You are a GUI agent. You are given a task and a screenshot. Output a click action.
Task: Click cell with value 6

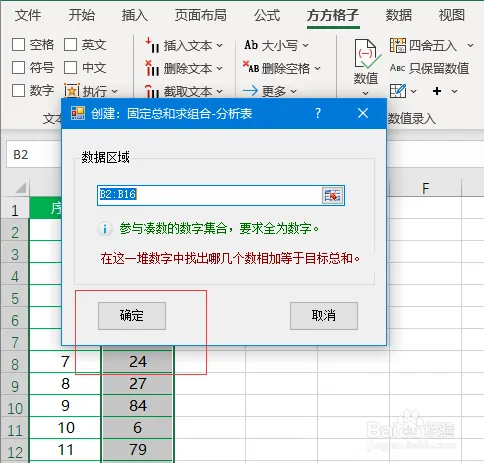click(x=137, y=428)
